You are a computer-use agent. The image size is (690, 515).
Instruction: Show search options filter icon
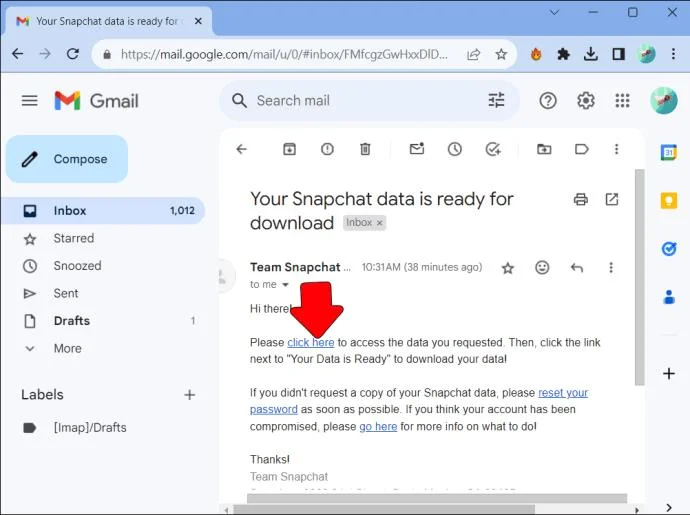496,100
